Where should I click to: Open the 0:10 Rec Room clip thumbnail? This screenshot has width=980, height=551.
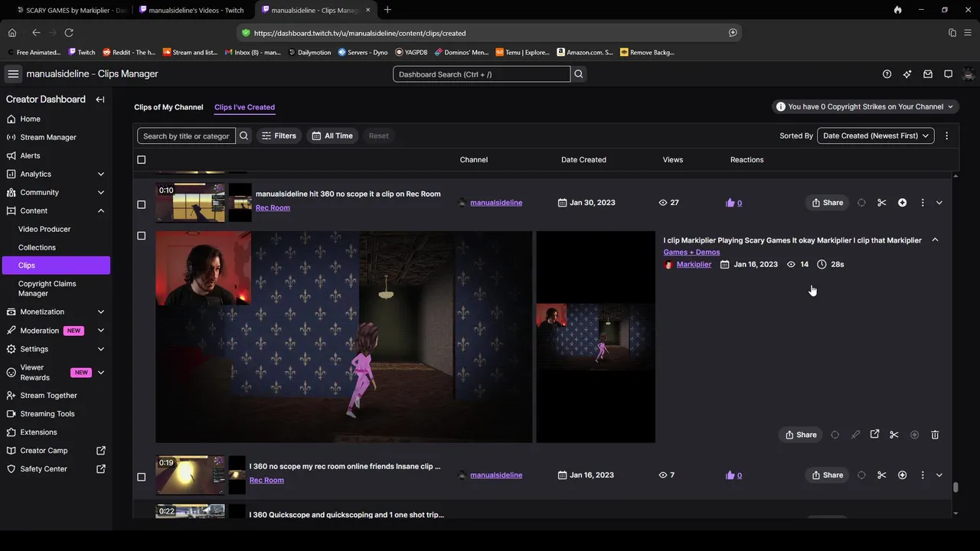[x=191, y=202]
